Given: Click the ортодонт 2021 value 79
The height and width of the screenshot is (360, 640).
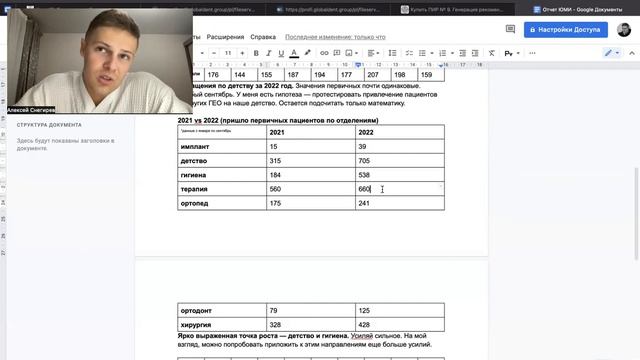Looking at the screenshot, I should [273, 311].
